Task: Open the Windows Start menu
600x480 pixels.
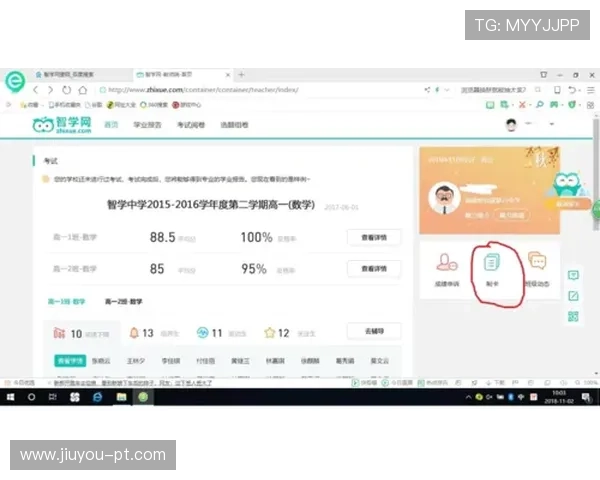Action: click(x=10, y=397)
